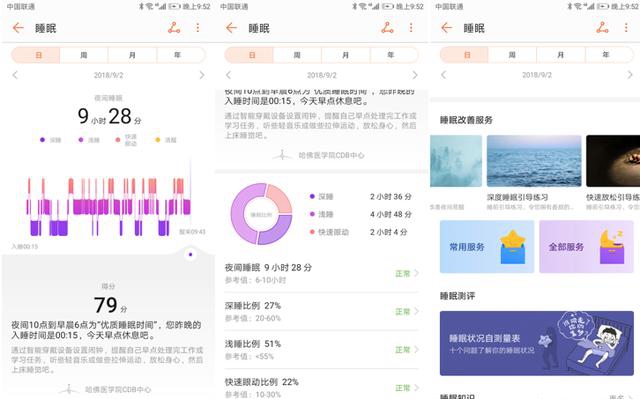640x399 pixels.
Task: Expand the 浅睡比例 51% row chevron
Action: point(416,350)
